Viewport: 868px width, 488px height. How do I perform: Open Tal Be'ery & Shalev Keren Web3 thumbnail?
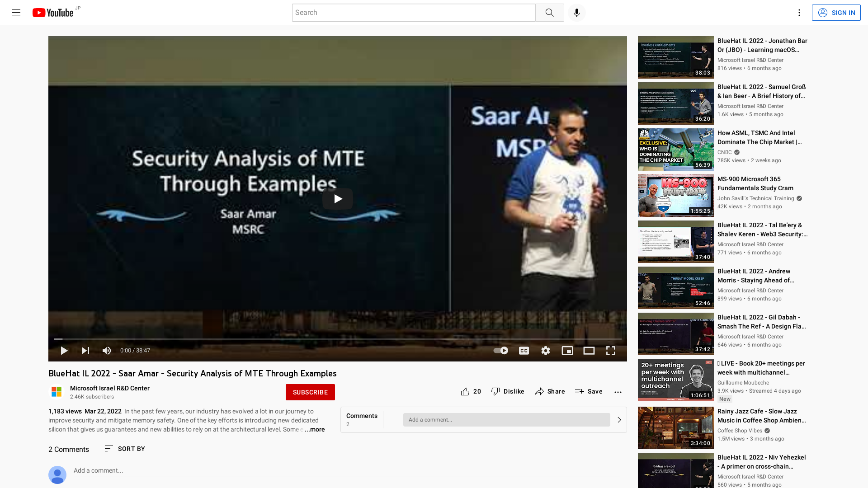(675, 242)
